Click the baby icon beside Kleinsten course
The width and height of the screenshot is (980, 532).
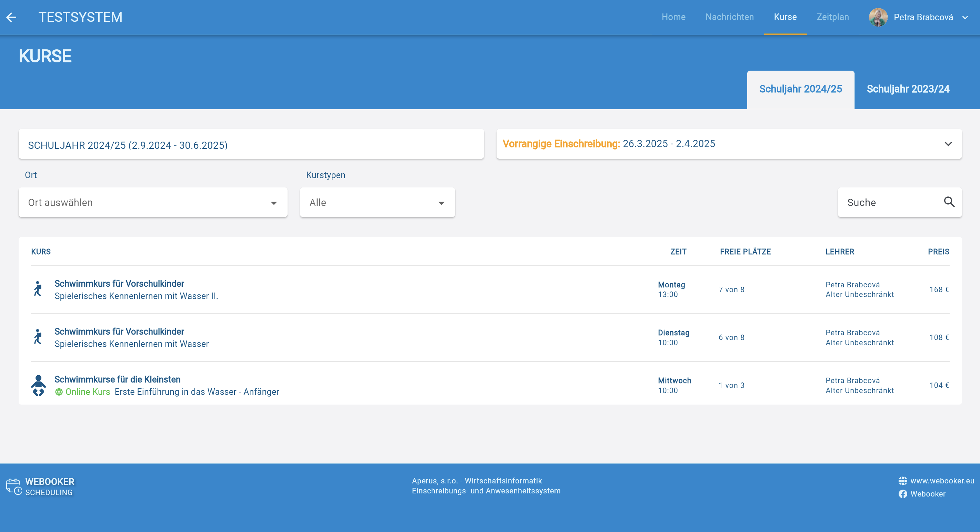(x=38, y=385)
